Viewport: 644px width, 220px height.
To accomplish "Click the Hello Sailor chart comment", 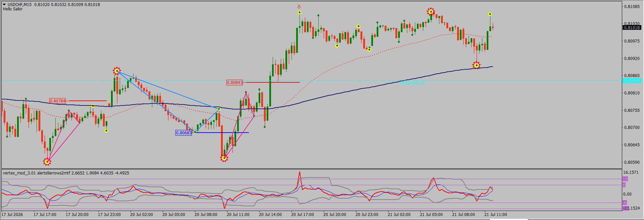I will 13,9.
